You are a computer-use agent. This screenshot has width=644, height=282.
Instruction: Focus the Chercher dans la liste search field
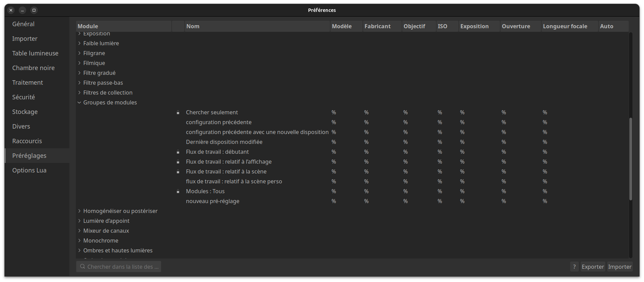point(122,267)
